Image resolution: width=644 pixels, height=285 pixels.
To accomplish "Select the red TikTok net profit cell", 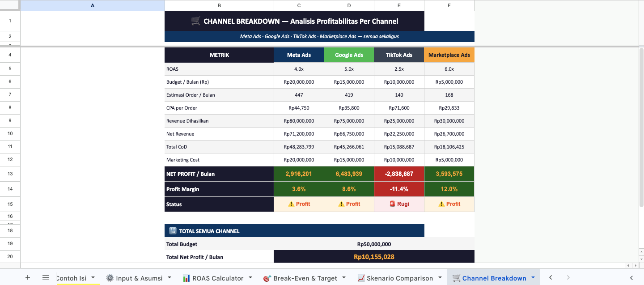I will coord(399,174).
